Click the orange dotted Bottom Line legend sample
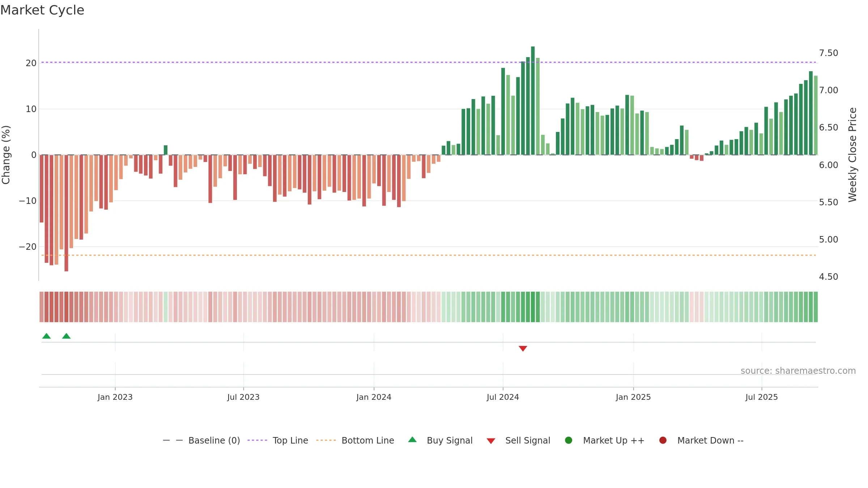868x488 pixels. tap(326, 440)
